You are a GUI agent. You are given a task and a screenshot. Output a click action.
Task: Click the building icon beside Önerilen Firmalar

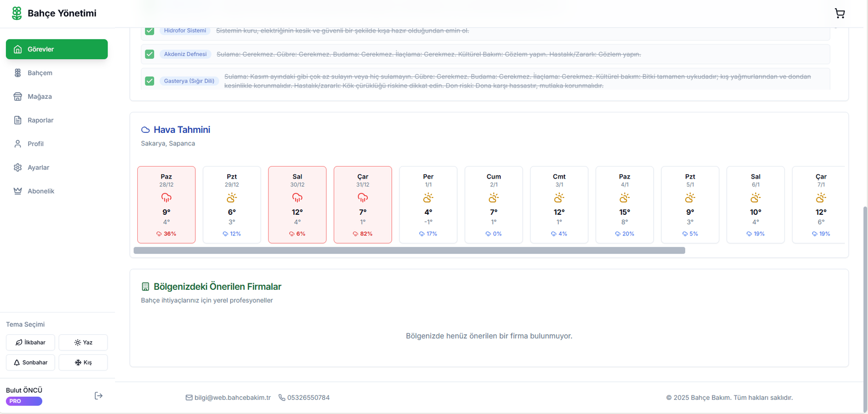[x=145, y=286]
